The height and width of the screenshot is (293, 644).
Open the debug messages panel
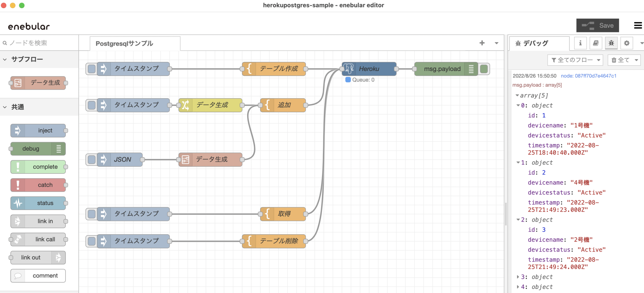[x=611, y=43]
